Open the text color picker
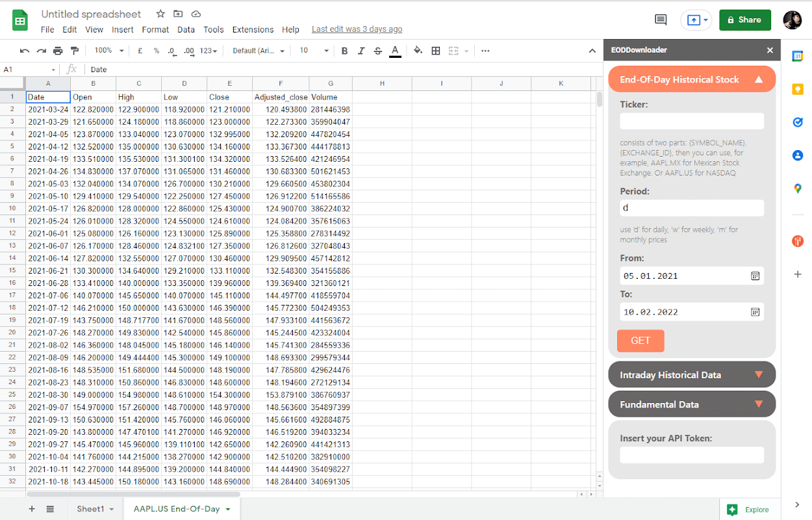Screen dimensions: 812x520 pos(395,51)
